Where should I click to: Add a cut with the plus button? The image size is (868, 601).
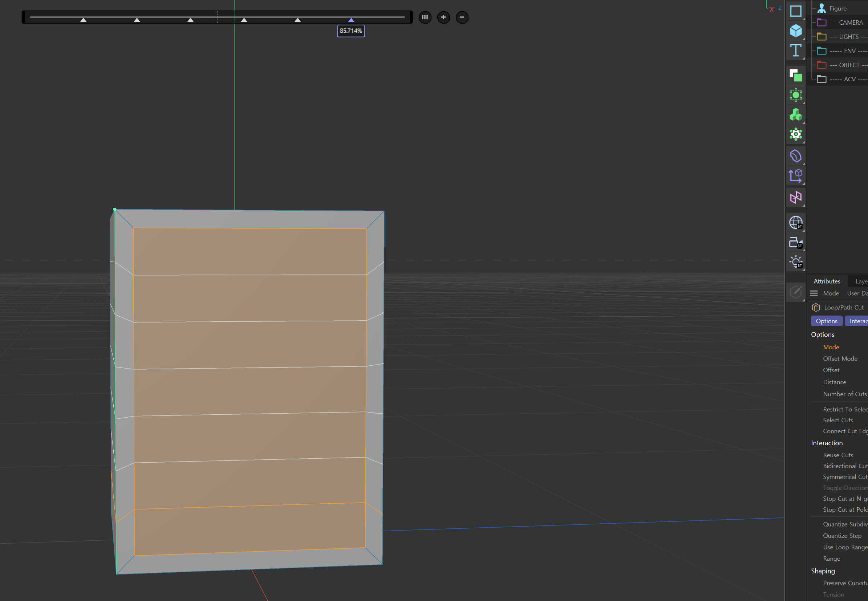click(x=443, y=17)
